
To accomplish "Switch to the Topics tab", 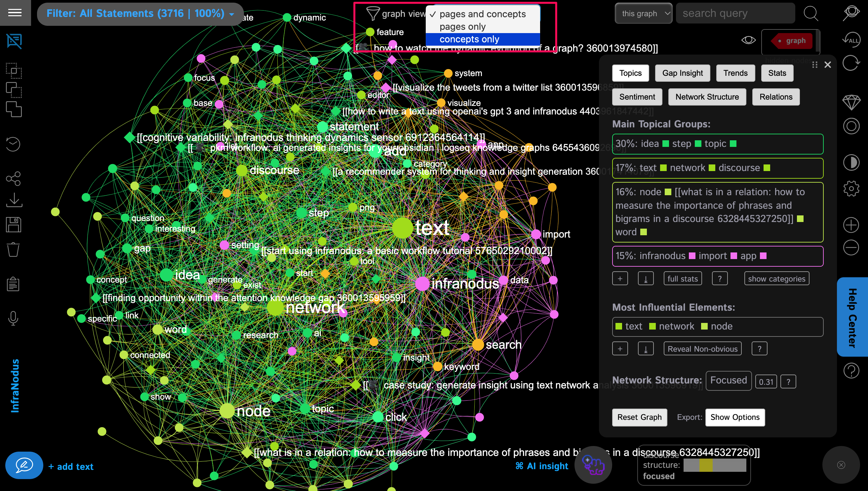I will point(630,73).
